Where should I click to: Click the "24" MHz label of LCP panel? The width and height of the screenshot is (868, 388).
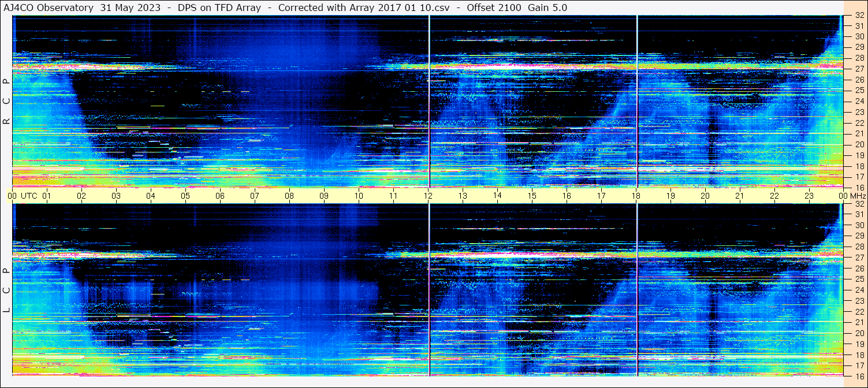(859, 290)
